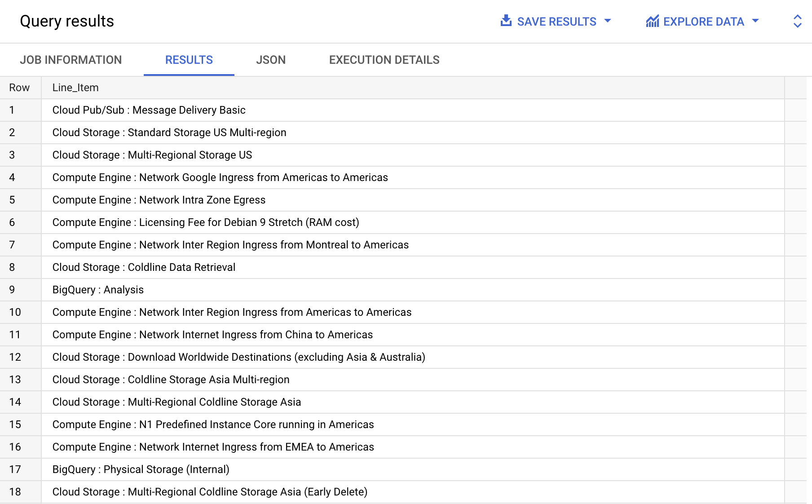This screenshot has height=504, width=812.
Task: Open the EXECUTION DETAILS tab
Action: [384, 60]
